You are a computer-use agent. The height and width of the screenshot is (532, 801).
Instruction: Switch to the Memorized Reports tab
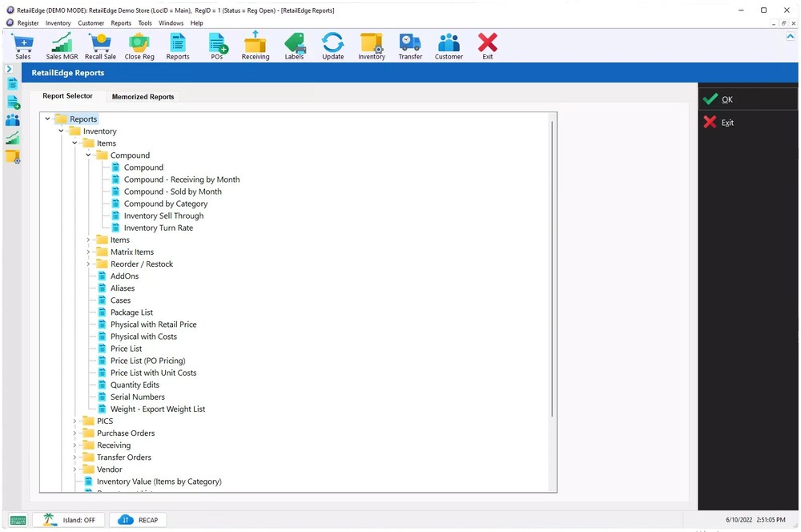tap(143, 96)
